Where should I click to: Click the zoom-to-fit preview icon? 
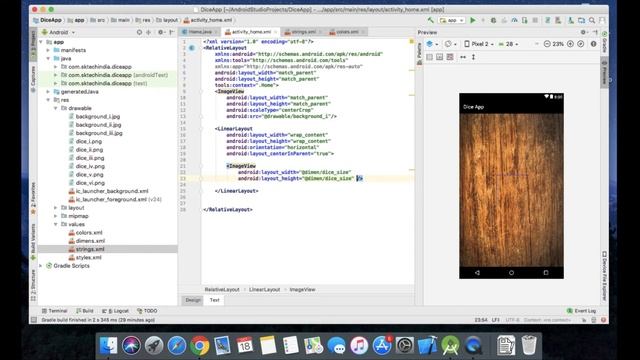(x=580, y=44)
